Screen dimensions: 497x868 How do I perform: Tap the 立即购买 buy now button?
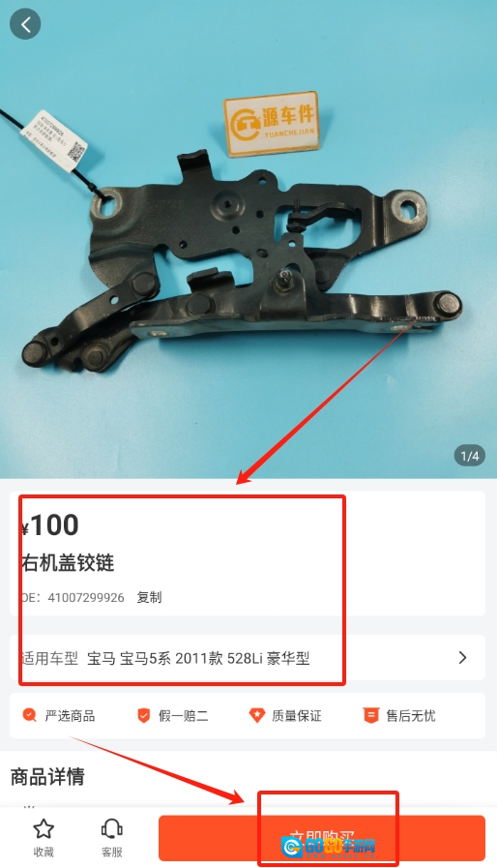tap(322, 838)
